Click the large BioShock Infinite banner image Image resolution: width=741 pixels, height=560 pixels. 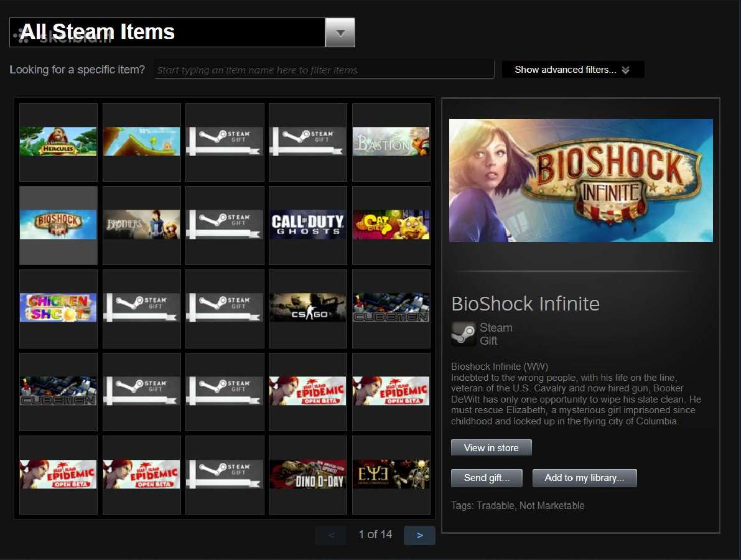pos(581,180)
